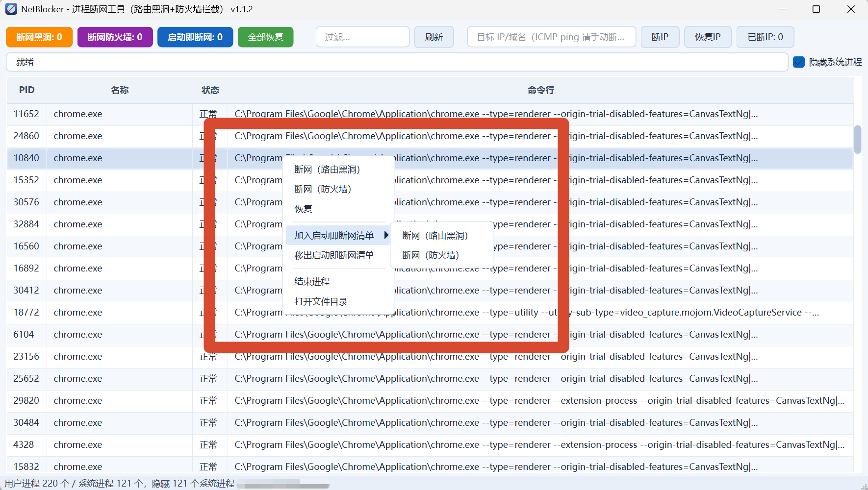
Task: Close the NetBlocker window
Action: pos(851,9)
